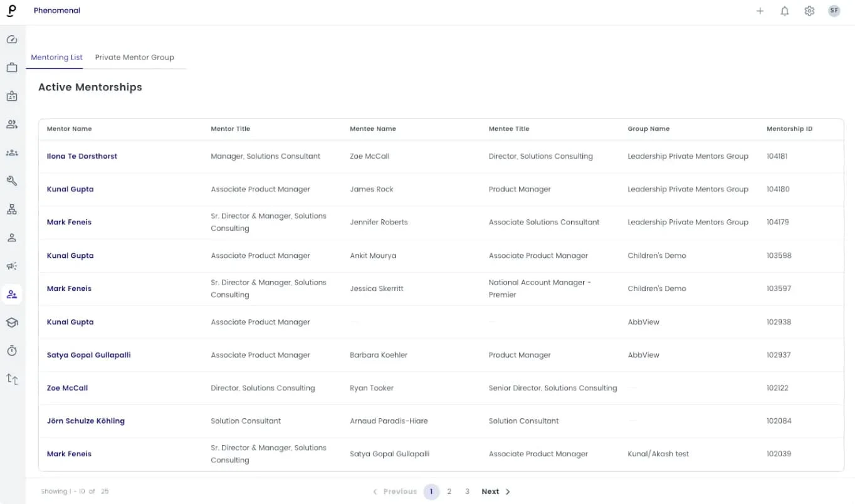855x504 pixels.
Task: Open mentor Zoe McCall
Action: [x=68, y=388]
